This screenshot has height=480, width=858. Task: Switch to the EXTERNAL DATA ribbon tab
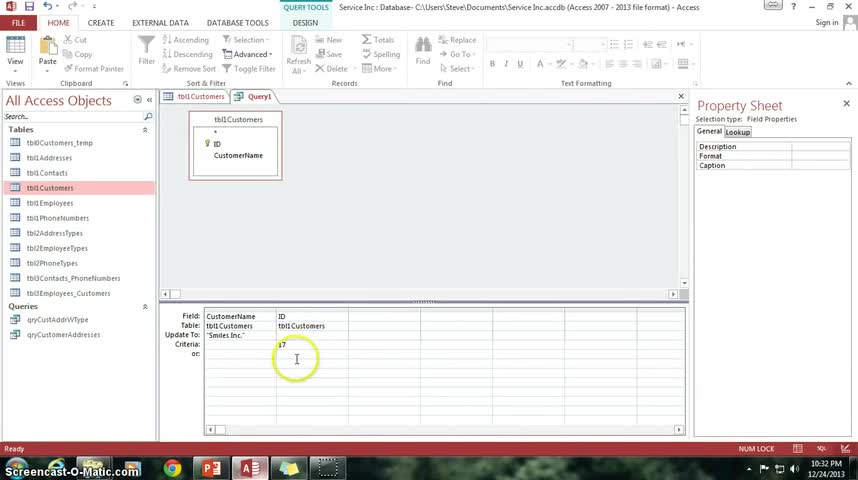pyautogui.click(x=160, y=23)
